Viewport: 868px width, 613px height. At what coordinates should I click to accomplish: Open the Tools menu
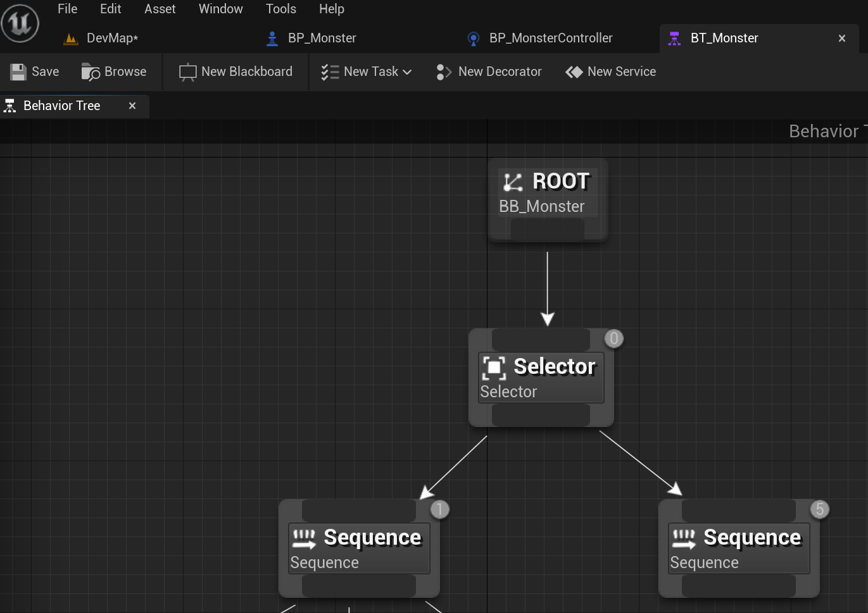pos(281,9)
